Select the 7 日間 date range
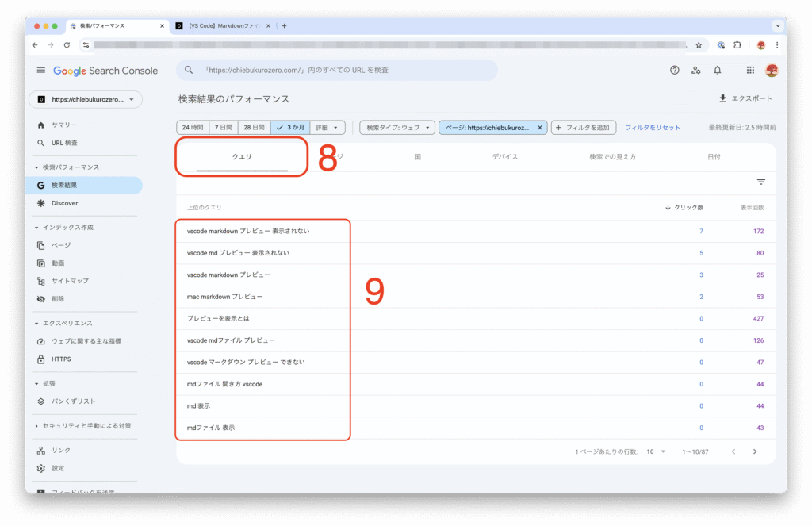The image size is (812, 526). pyautogui.click(x=223, y=128)
